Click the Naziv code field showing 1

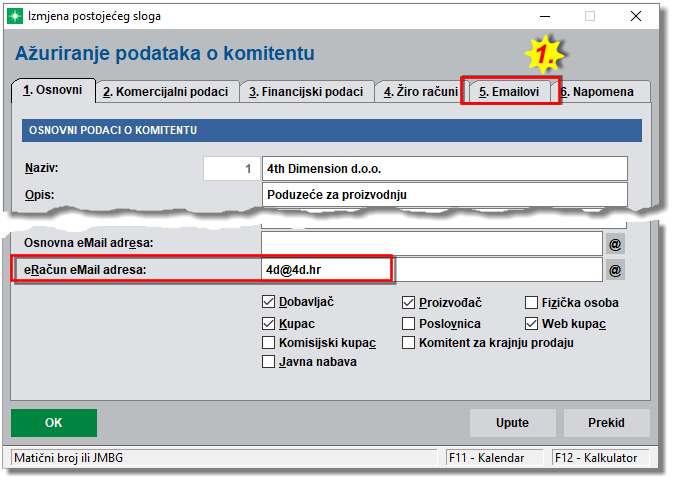(x=232, y=169)
